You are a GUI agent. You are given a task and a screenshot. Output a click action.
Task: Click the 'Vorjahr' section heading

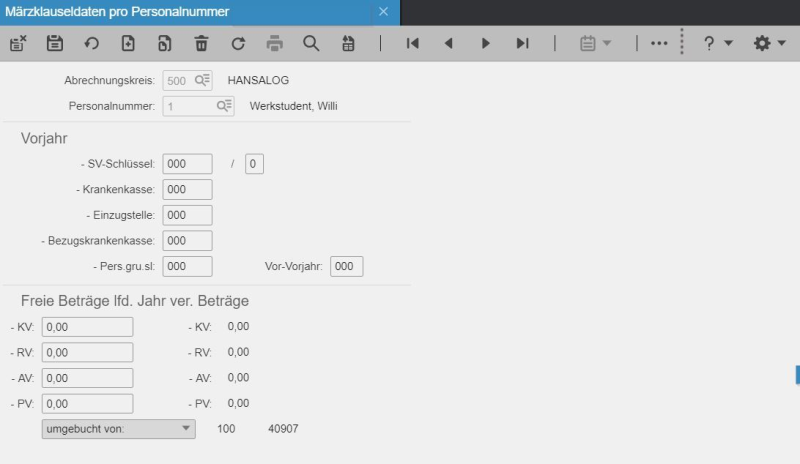coord(44,138)
